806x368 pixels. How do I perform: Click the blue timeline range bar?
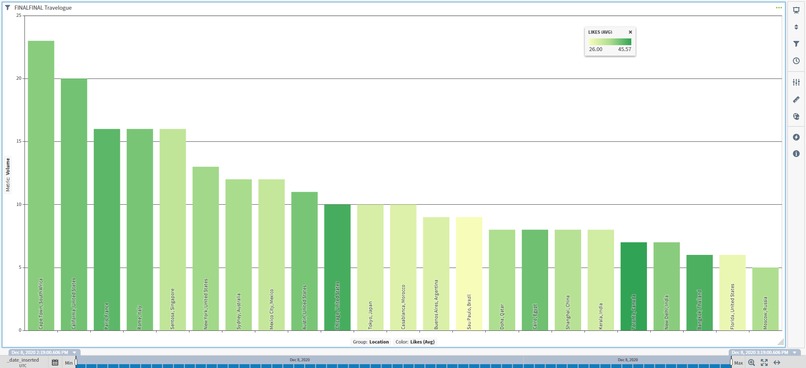point(404,365)
